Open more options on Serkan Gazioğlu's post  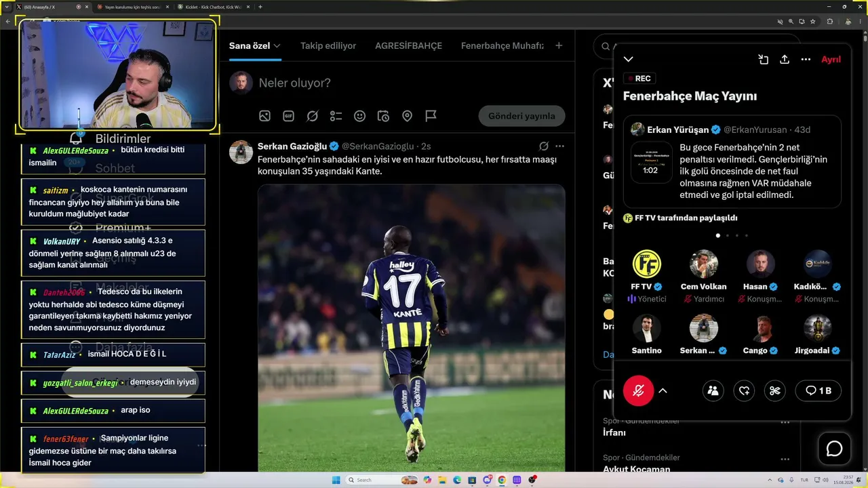coord(559,146)
